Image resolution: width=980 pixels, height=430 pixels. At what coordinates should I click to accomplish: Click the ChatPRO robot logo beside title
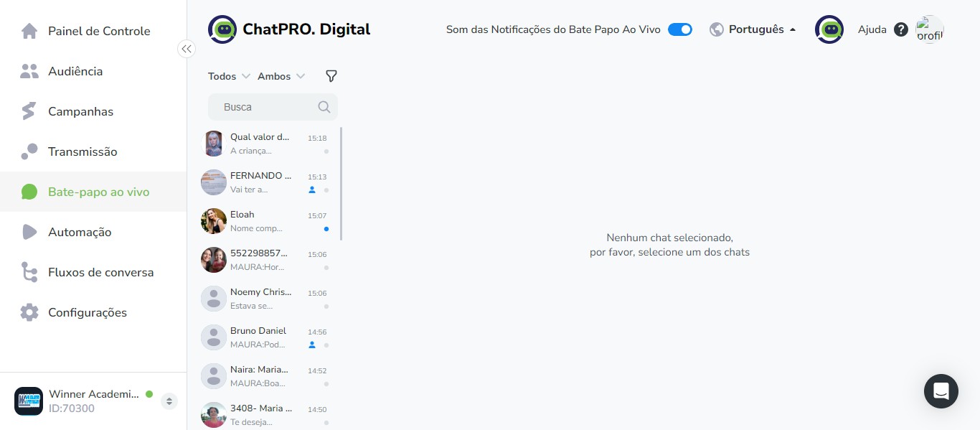[x=222, y=29]
